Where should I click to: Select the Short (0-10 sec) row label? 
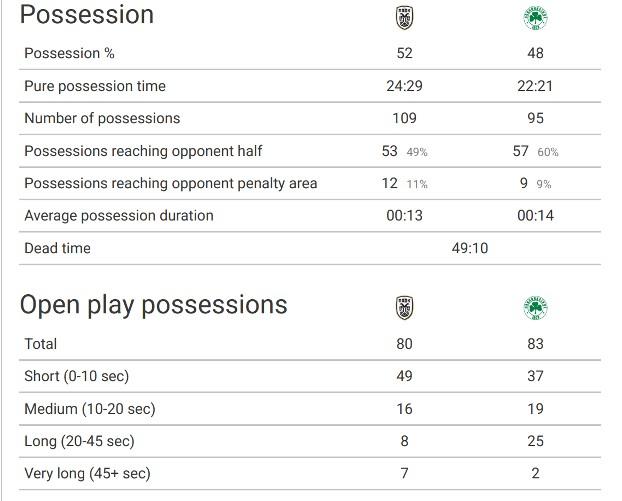77,376
